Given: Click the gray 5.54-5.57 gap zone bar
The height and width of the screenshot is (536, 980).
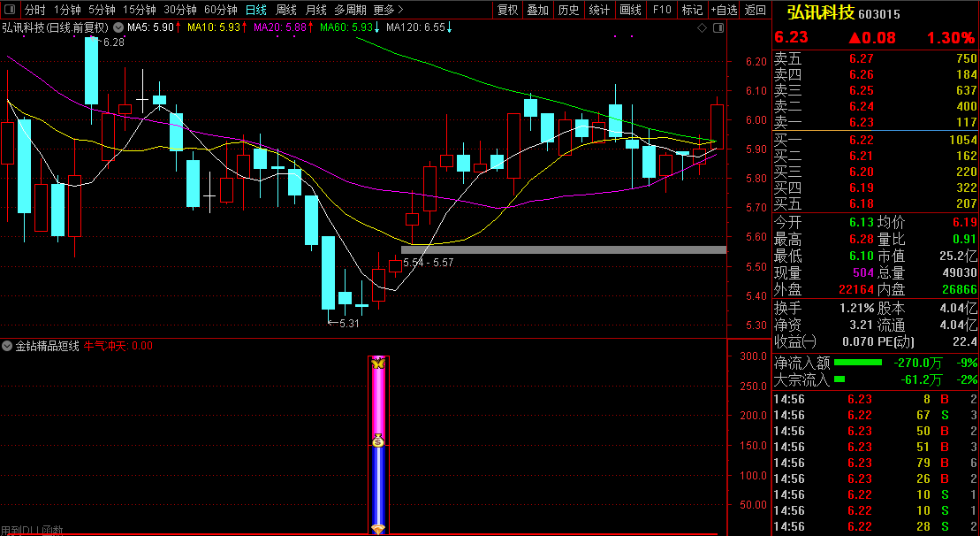Looking at the screenshot, I should pyautogui.click(x=563, y=249).
